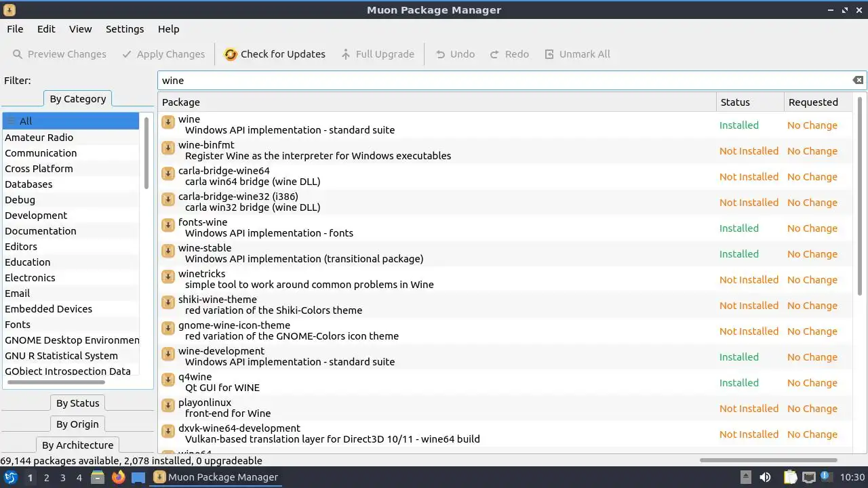
Task: Click the package icon for shiki-wine-theme
Action: (x=168, y=303)
